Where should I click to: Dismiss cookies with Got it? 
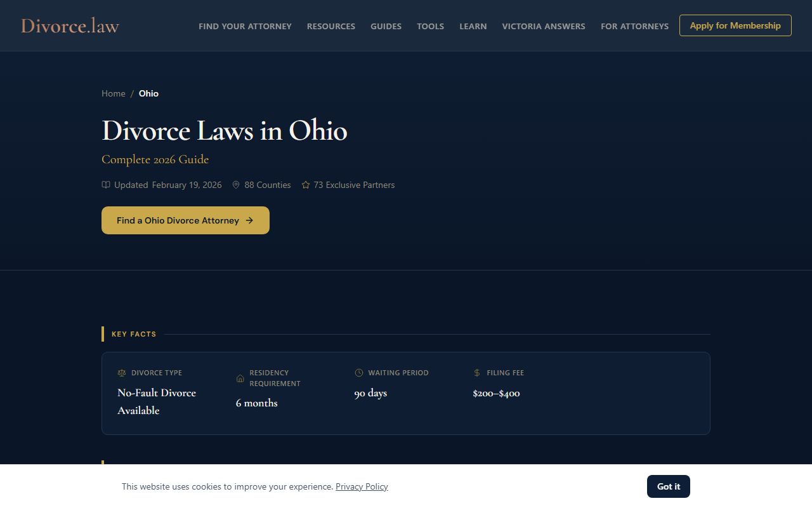669,486
